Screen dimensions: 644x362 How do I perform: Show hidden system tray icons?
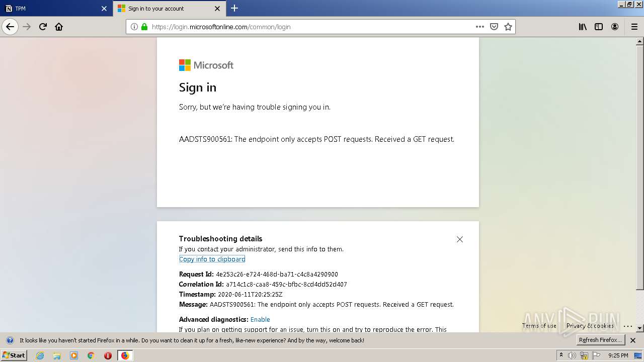561,355
